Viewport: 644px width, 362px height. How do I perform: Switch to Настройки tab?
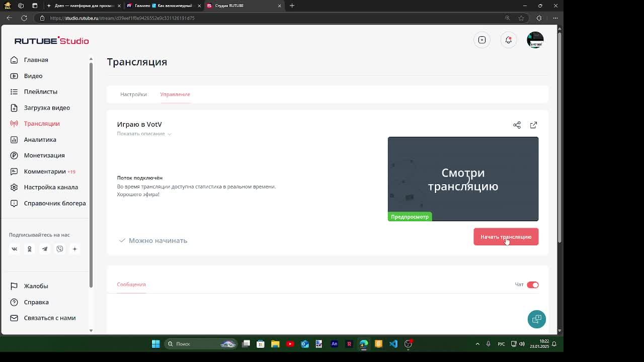coord(133,94)
